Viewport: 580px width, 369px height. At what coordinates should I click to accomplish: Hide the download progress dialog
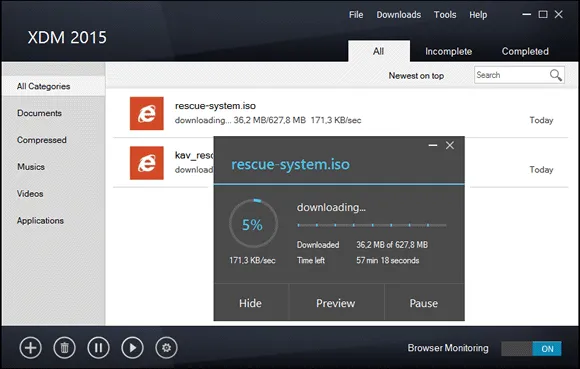coord(251,303)
